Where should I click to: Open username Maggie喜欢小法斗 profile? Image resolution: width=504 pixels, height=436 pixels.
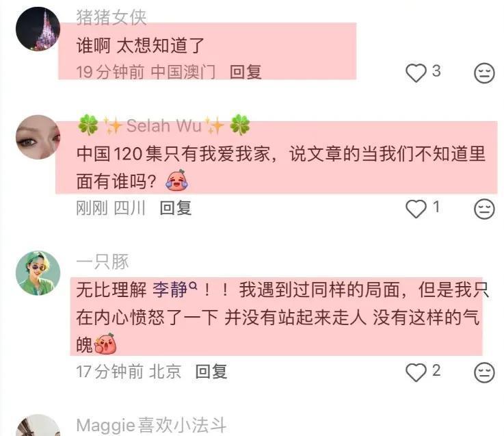coord(151,425)
